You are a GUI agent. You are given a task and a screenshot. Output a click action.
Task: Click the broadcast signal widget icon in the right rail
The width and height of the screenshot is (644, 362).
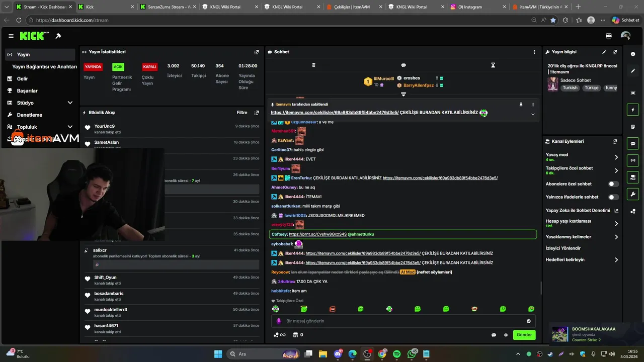[633, 160]
